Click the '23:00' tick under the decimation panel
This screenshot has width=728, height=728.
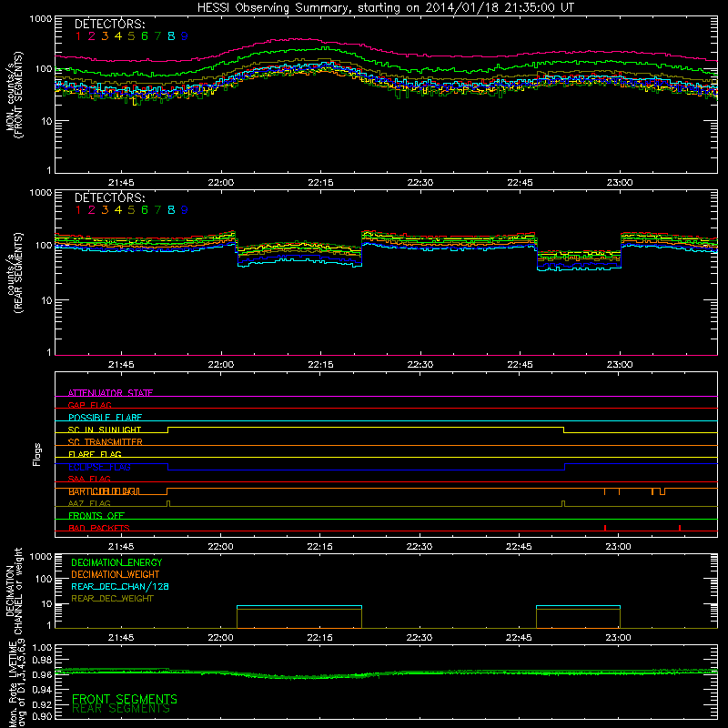click(619, 638)
